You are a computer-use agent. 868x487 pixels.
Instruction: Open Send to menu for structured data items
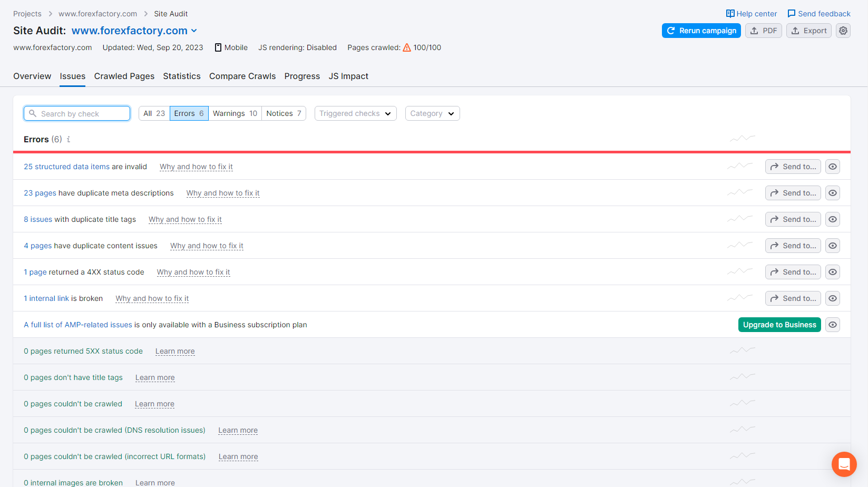793,167
